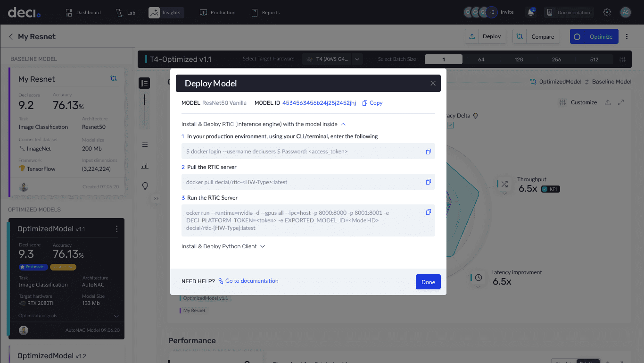The width and height of the screenshot is (644, 363).
Task: Select the lightbulb insights icon
Action: [145, 186]
